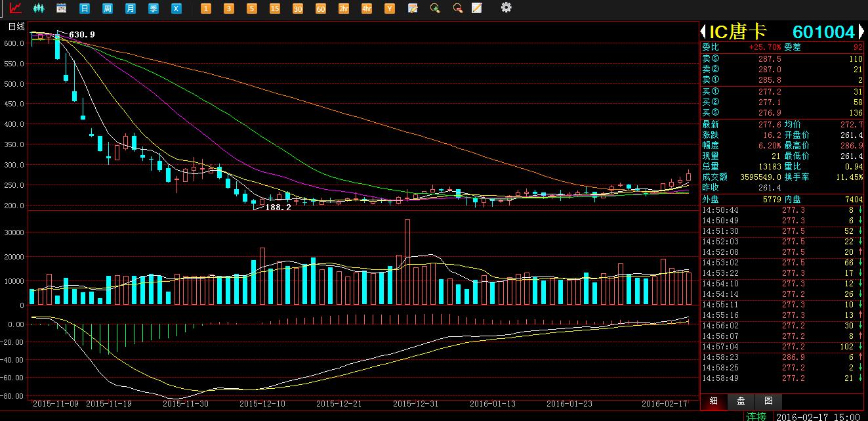Click the 2015-12-31 date axis label
The width and height of the screenshot is (868, 421).
point(416,404)
